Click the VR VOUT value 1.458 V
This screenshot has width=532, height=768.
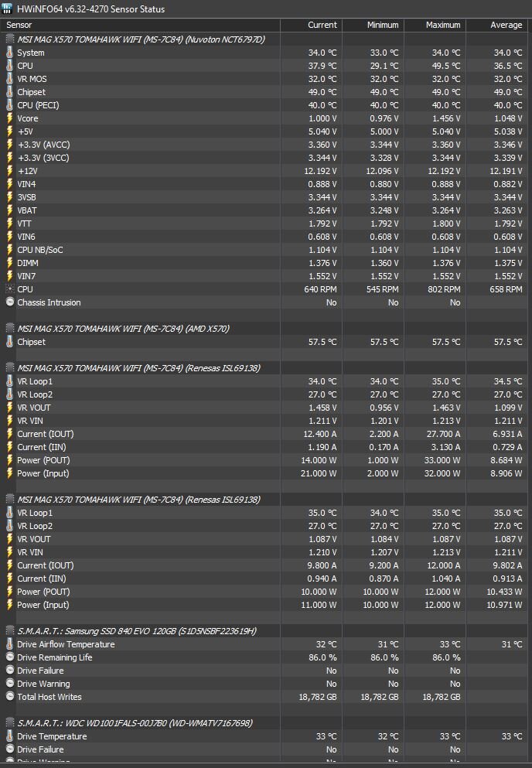322,408
